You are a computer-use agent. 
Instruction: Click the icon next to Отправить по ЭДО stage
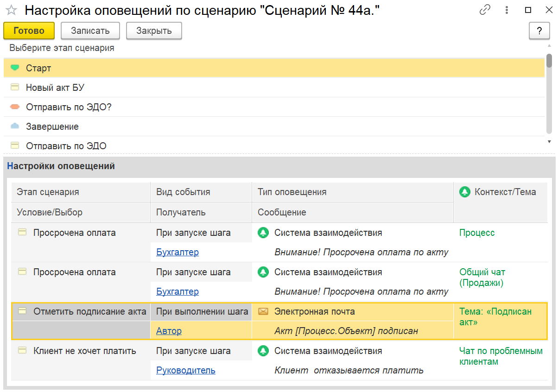15,145
